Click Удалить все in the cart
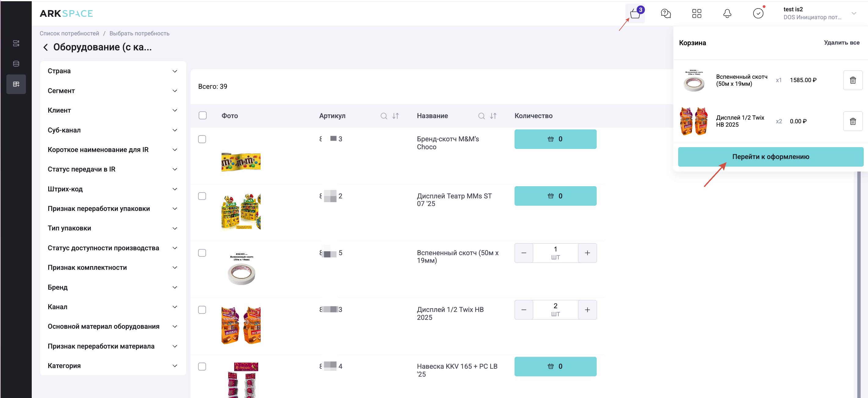The height and width of the screenshot is (398, 868). (841, 42)
